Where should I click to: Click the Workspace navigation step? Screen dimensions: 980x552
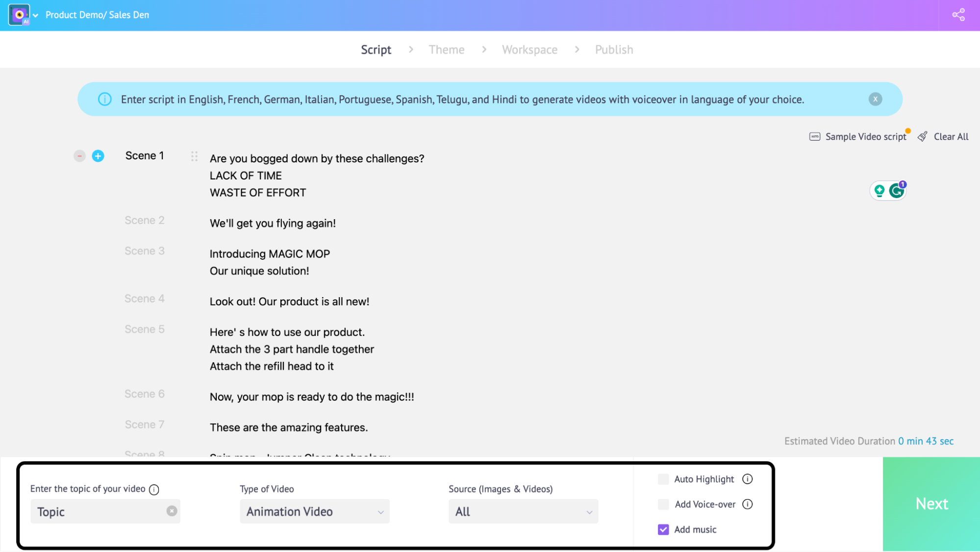pos(529,49)
